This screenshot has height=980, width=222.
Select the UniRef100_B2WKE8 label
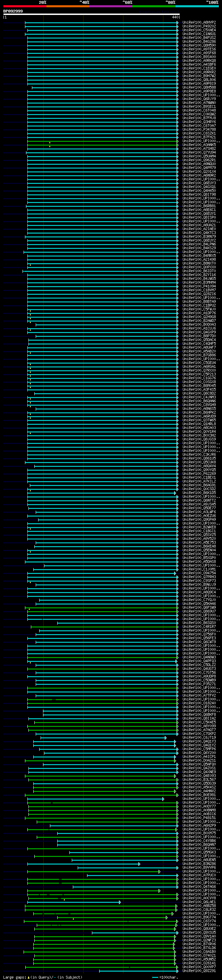click(x=199, y=527)
